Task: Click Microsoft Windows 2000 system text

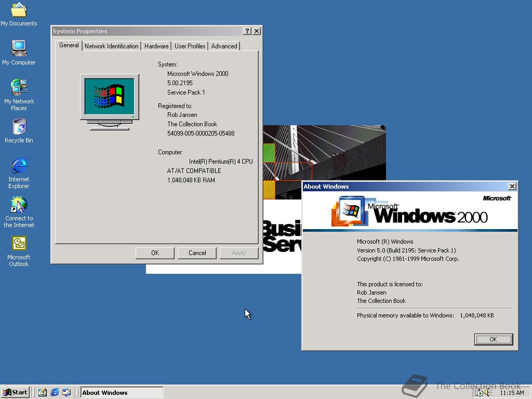Action: tap(198, 74)
